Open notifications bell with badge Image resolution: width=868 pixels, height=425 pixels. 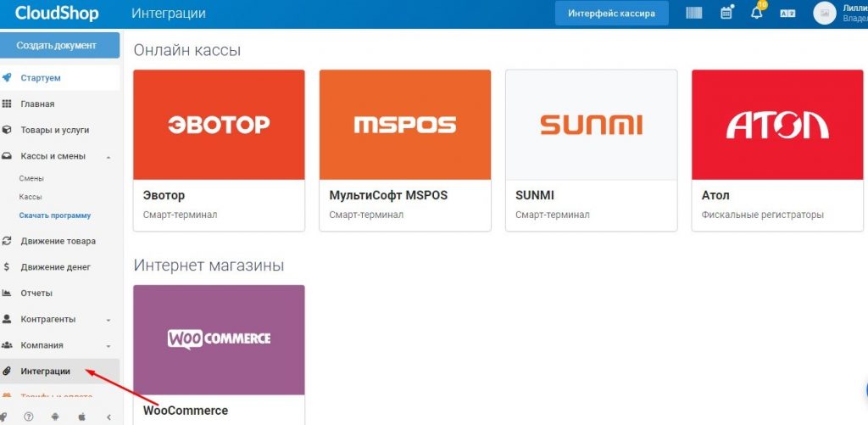(x=757, y=12)
